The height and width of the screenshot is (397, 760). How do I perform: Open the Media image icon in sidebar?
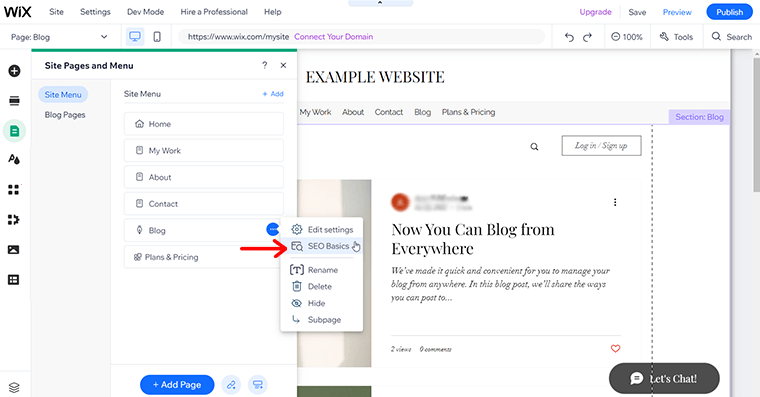tap(14, 250)
